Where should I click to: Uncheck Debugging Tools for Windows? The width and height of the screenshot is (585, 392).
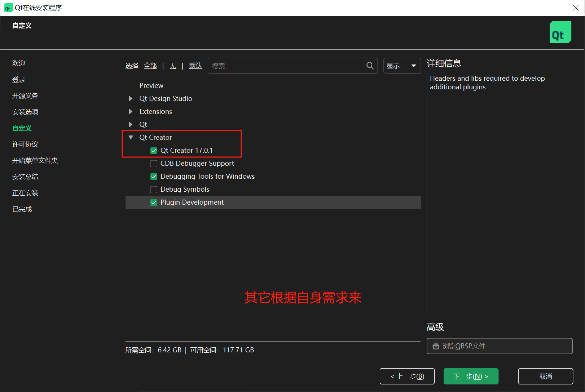point(154,177)
